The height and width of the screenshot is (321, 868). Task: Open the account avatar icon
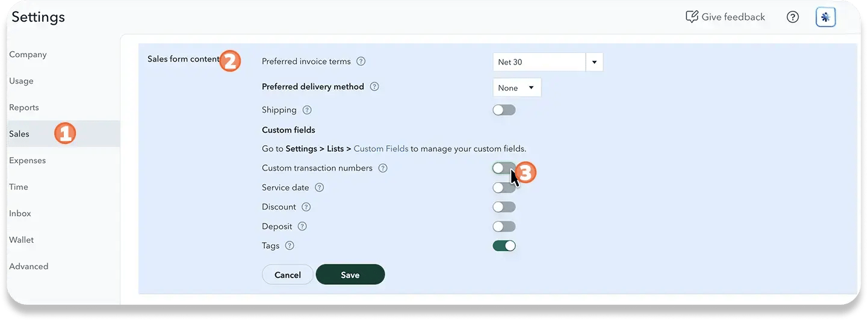point(826,17)
